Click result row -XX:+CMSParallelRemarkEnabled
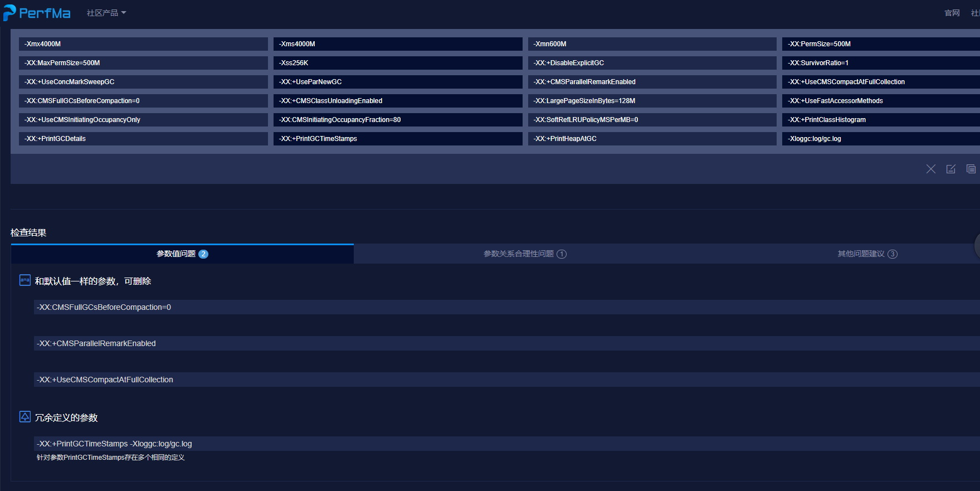This screenshot has height=491, width=980. [x=507, y=343]
